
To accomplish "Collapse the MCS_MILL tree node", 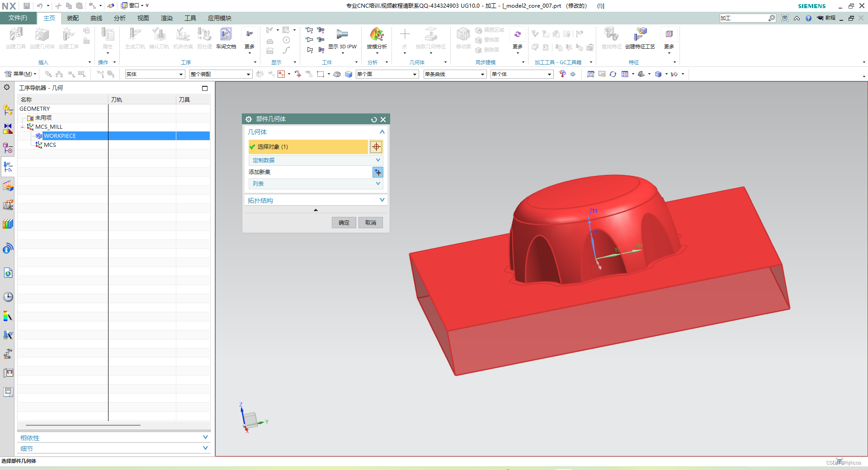I will [x=23, y=127].
